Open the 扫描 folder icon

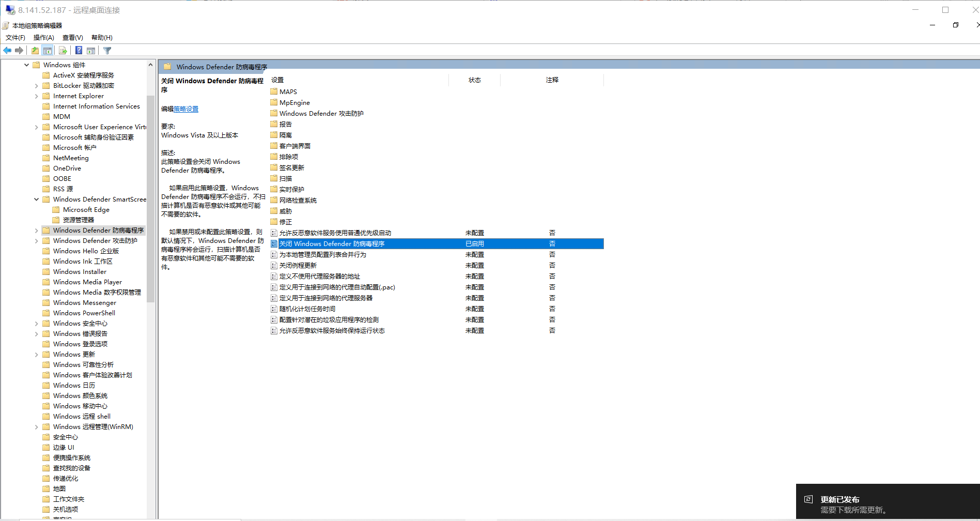[274, 178]
